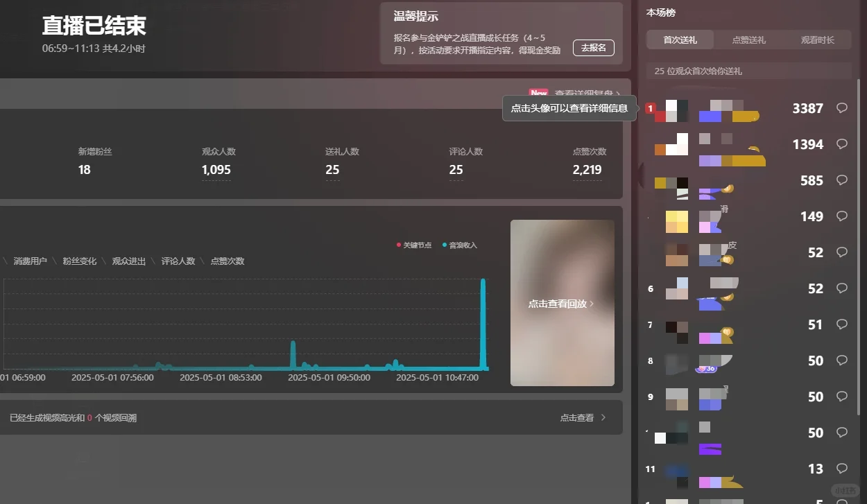
Task: Switch chart to 评论人数 tab
Action: click(178, 261)
